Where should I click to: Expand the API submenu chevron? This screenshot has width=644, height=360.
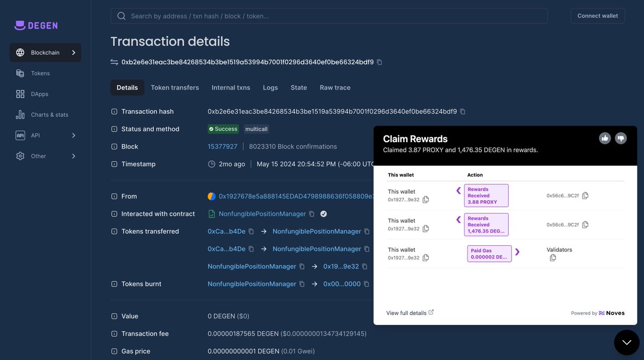click(74, 136)
